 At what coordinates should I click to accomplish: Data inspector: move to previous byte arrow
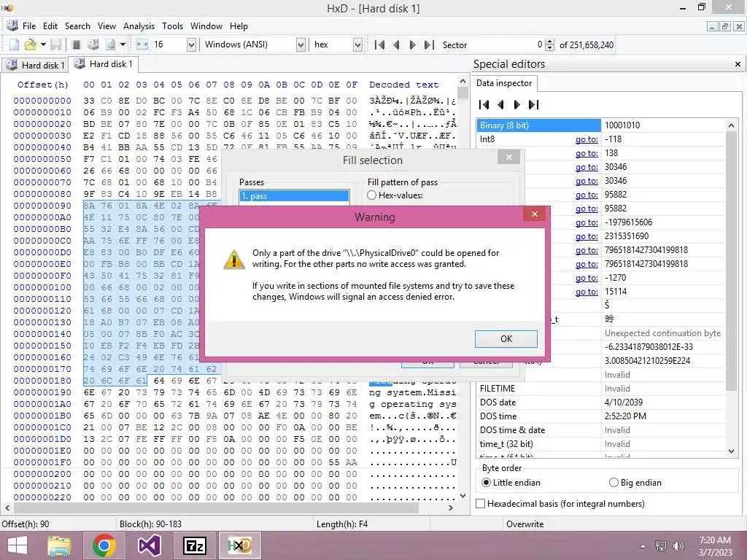500,104
